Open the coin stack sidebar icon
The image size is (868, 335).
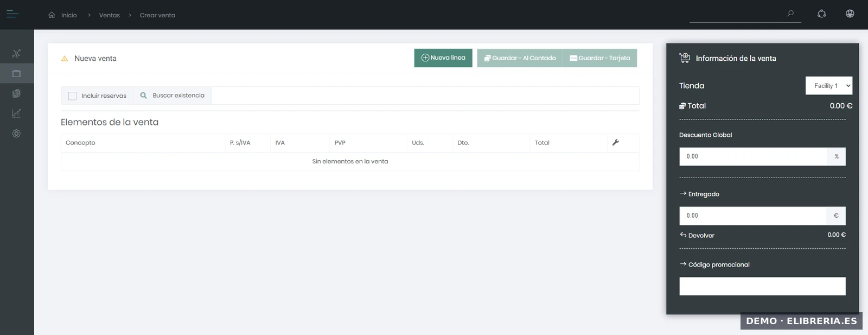pos(16,93)
